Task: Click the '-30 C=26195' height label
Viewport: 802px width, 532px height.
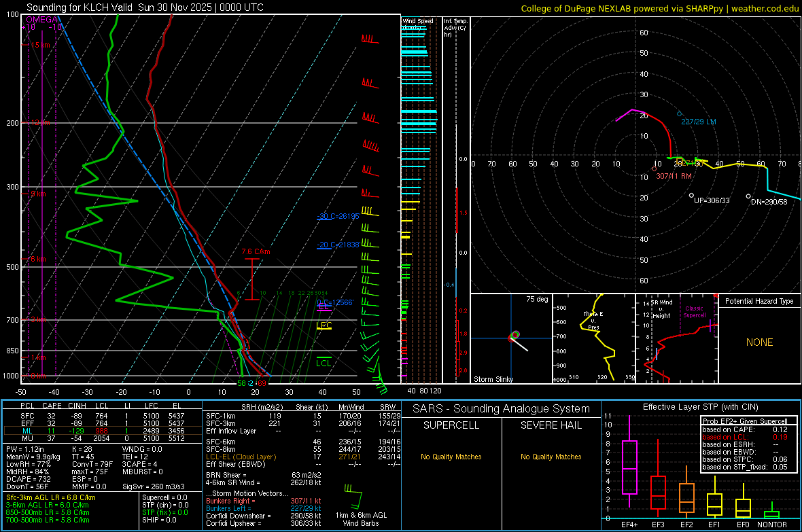Action: click(x=338, y=216)
